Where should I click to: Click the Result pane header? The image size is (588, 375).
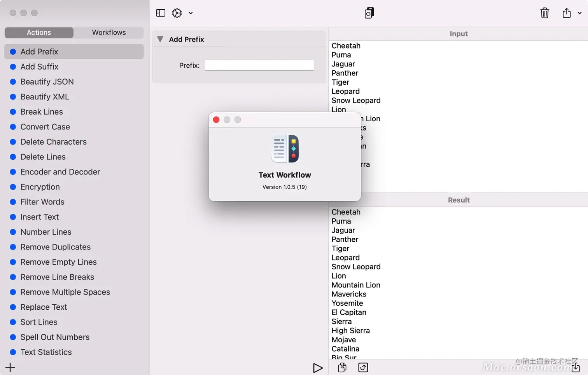tap(458, 200)
